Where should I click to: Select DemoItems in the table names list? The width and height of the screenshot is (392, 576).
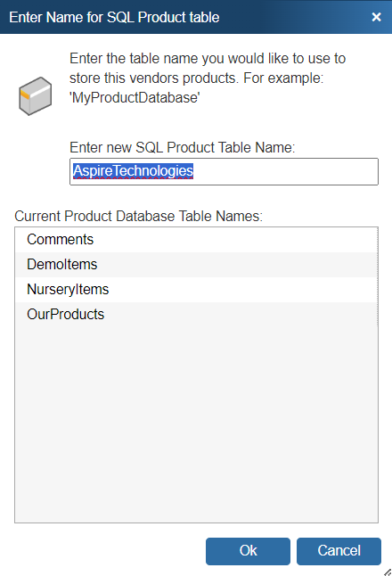pos(196,265)
